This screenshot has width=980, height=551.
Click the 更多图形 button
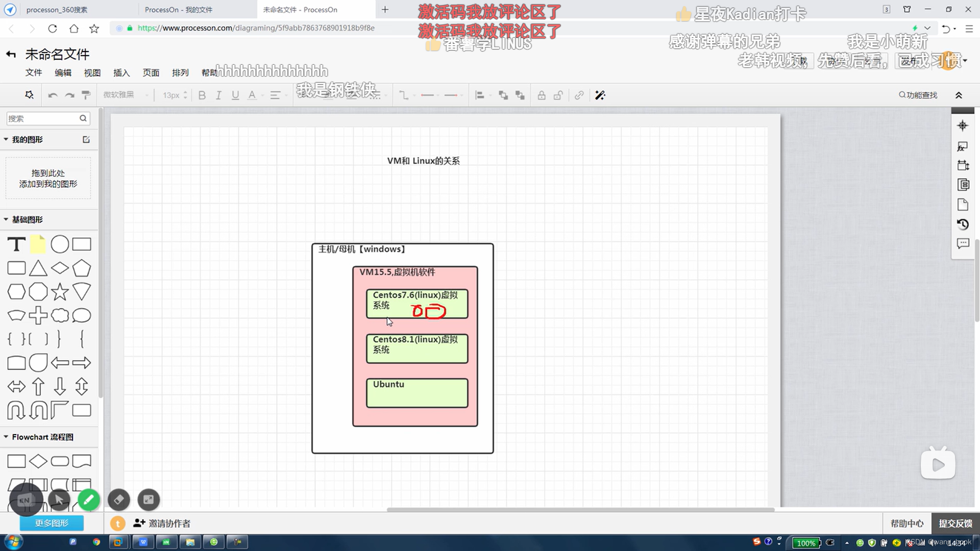(x=52, y=523)
